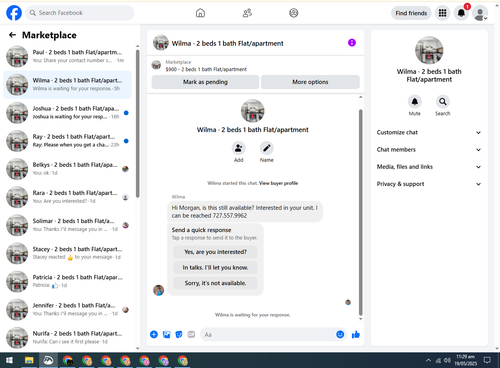Screen dimensions: 500x368
Task: Open Belkys's conversation
Action: point(67,169)
